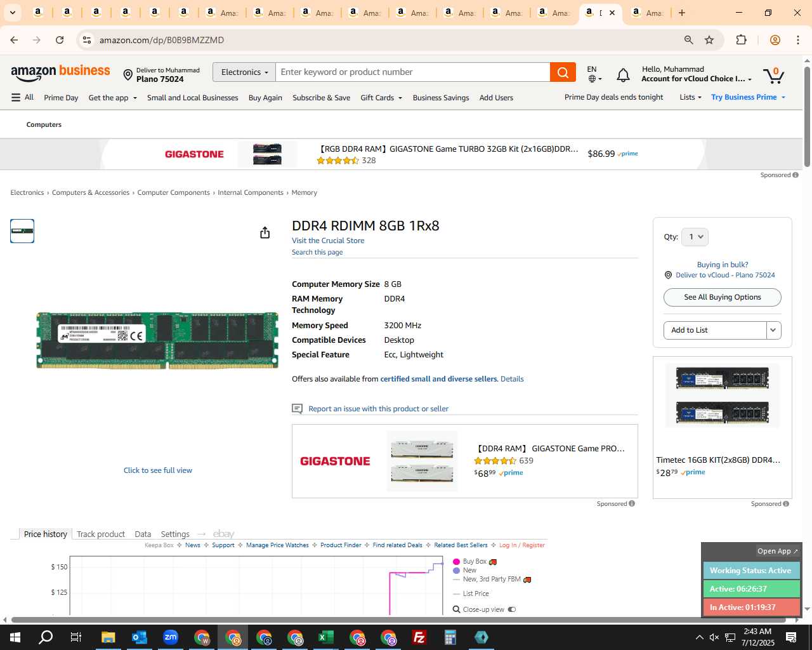The width and height of the screenshot is (812, 650).
Task: Bookmark this page with star icon
Action: pyautogui.click(x=709, y=40)
